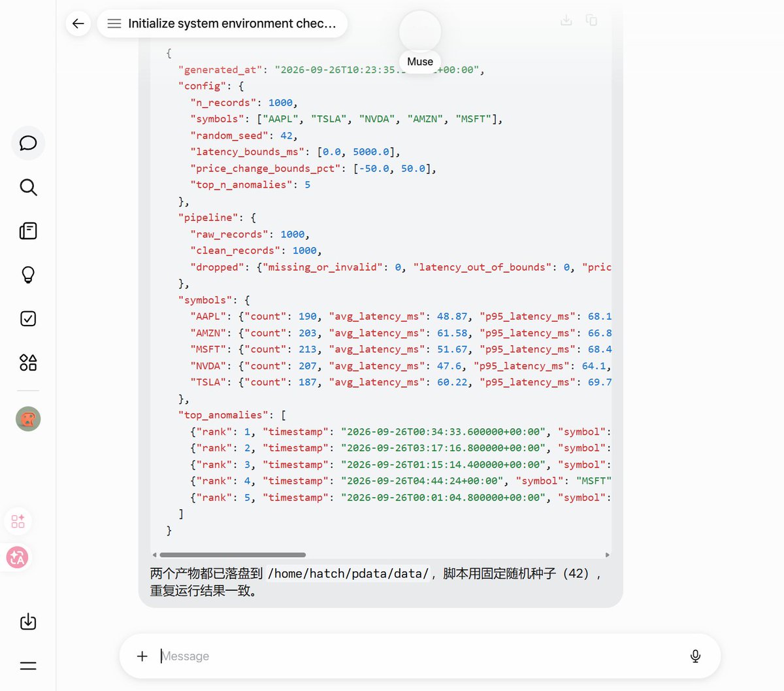
Task: Click the "price_change_bounds_pct" line
Action: pos(314,168)
